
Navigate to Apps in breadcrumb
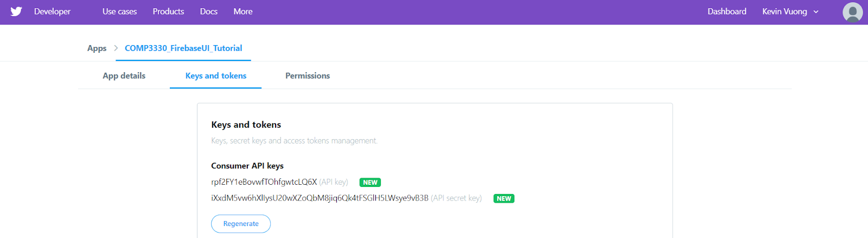click(97, 48)
